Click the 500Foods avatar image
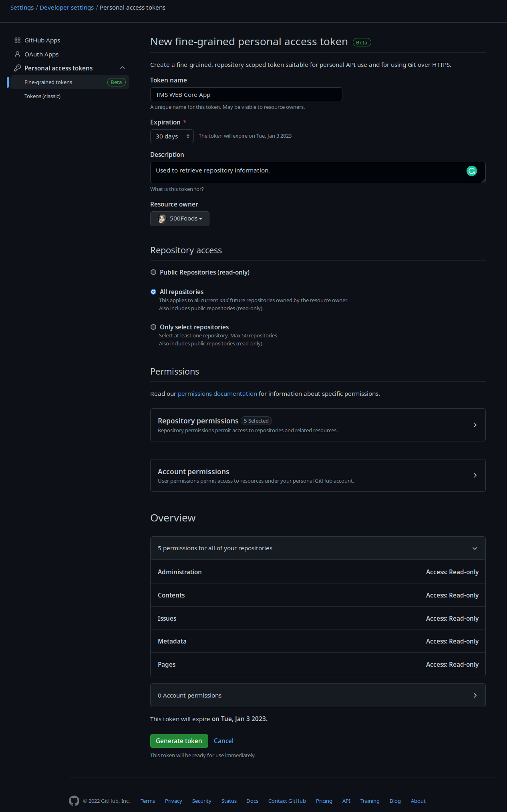Image resolution: width=507 pixels, height=812 pixels. [x=162, y=219]
